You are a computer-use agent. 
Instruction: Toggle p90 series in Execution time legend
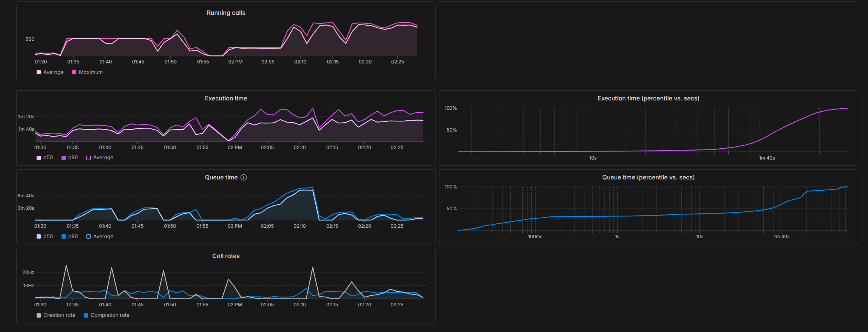point(70,158)
